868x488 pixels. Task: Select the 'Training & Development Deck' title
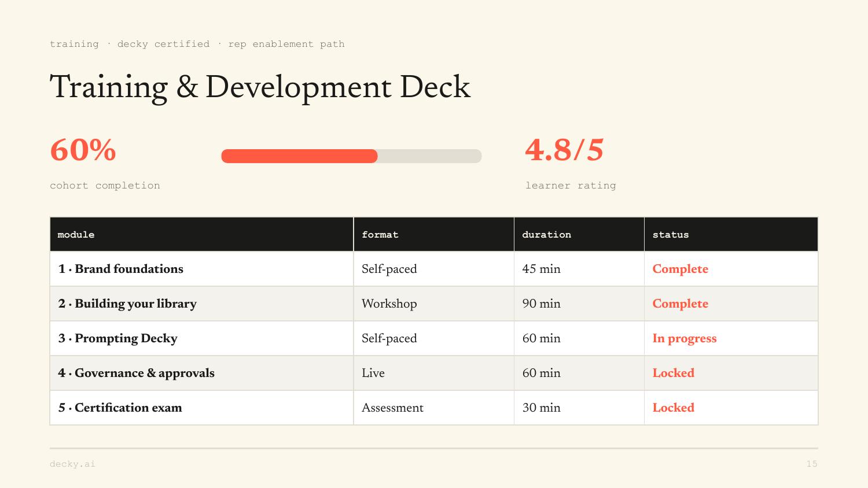pos(260,87)
